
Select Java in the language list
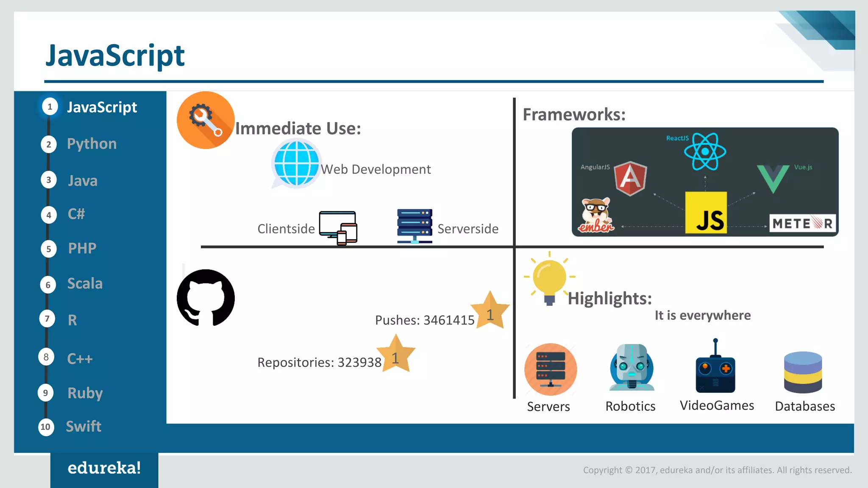pos(83,181)
